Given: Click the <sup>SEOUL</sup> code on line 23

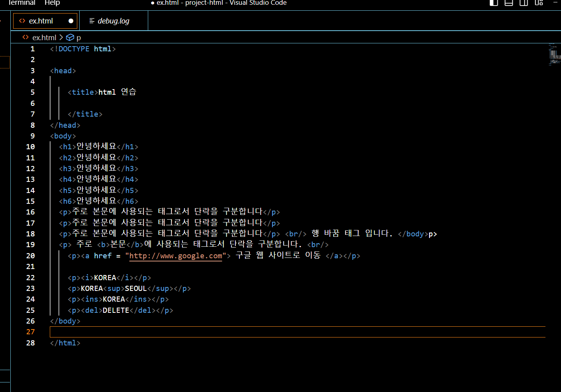Looking at the screenshot, I should 140,289.
